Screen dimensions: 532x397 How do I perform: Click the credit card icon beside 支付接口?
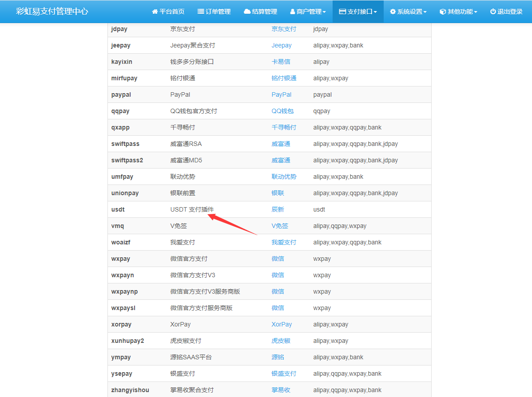pos(342,12)
